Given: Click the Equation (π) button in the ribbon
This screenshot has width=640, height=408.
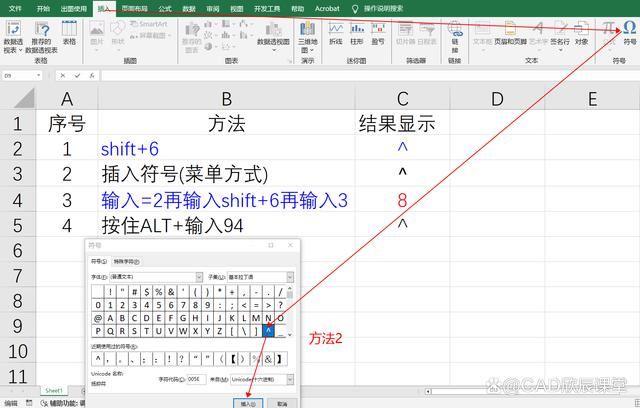Looking at the screenshot, I should click(x=609, y=33).
